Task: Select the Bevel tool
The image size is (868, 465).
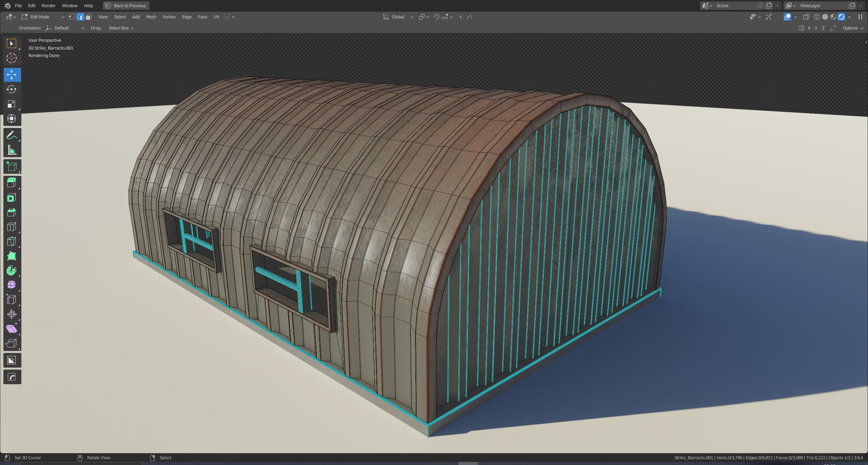Action: click(x=11, y=212)
